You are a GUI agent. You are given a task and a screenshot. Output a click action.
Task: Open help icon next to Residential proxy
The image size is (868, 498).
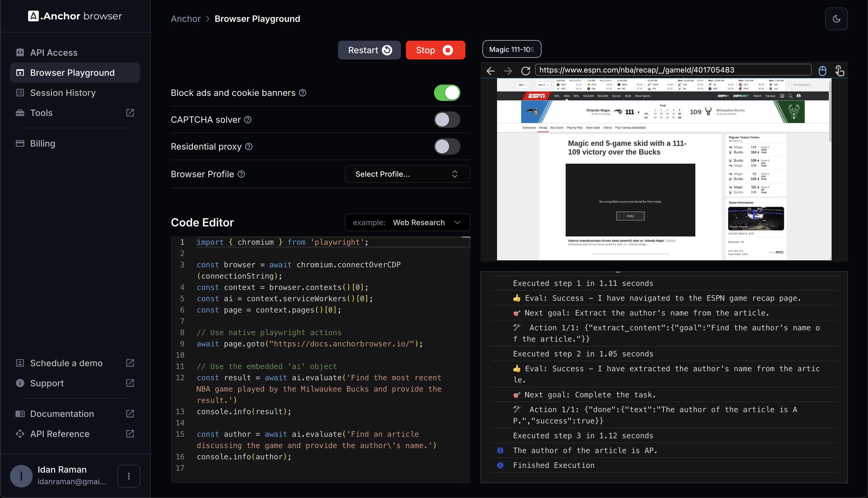(249, 146)
